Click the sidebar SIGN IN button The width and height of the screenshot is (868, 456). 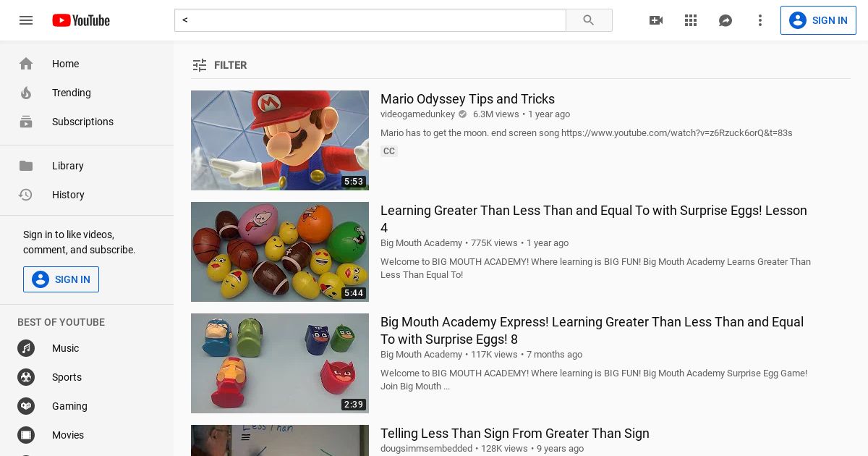[61, 279]
